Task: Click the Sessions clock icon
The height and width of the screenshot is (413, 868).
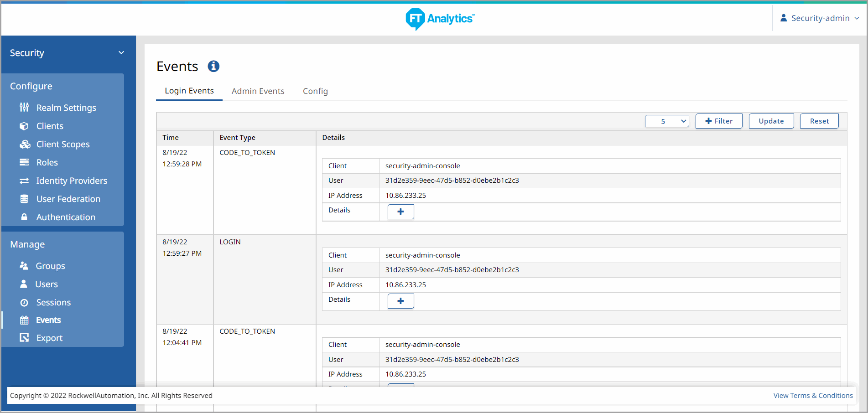Action: pos(24,302)
